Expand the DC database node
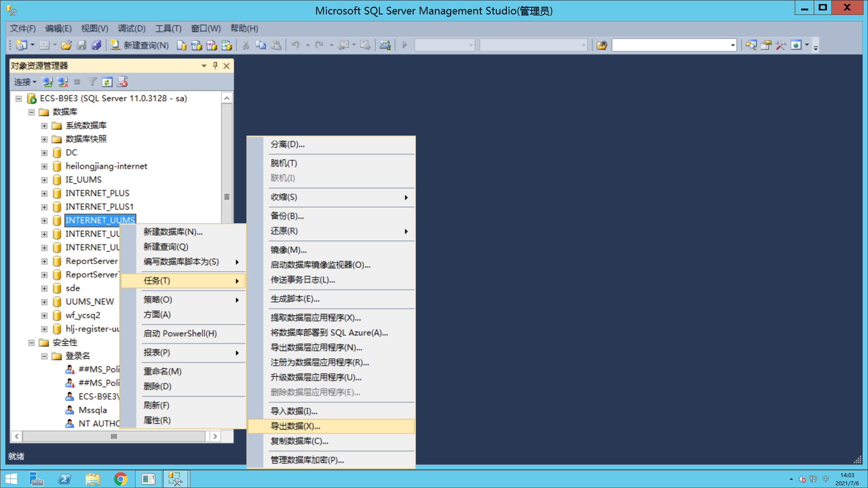The height and width of the screenshot is (488, 868). tap(44, 153)
